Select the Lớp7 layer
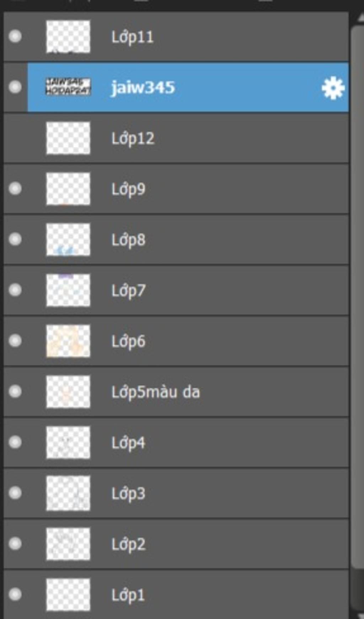Image resolution: width=364 pixels, height=619 pixels. click(x=176, y=290)
